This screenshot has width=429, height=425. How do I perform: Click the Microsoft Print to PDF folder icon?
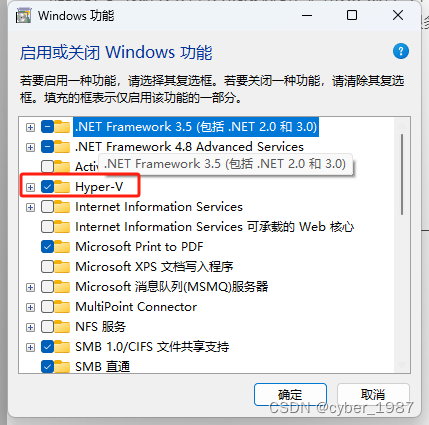coord(62,247)
